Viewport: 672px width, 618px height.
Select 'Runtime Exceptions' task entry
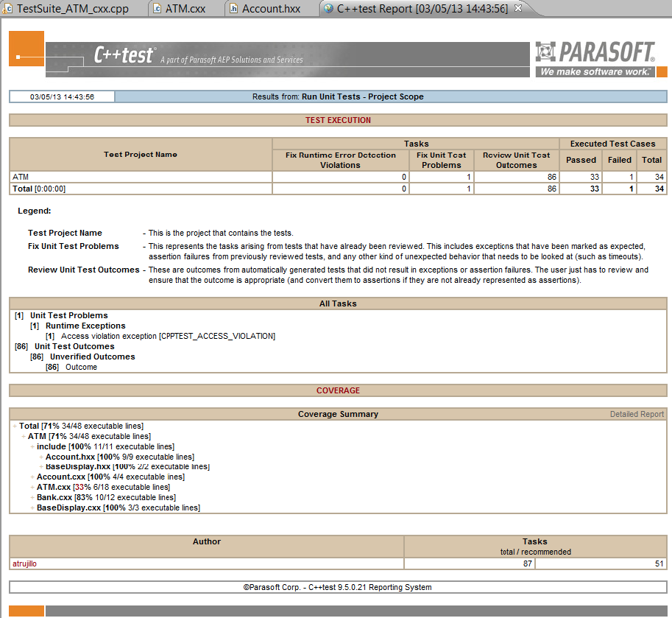(85, 326)
